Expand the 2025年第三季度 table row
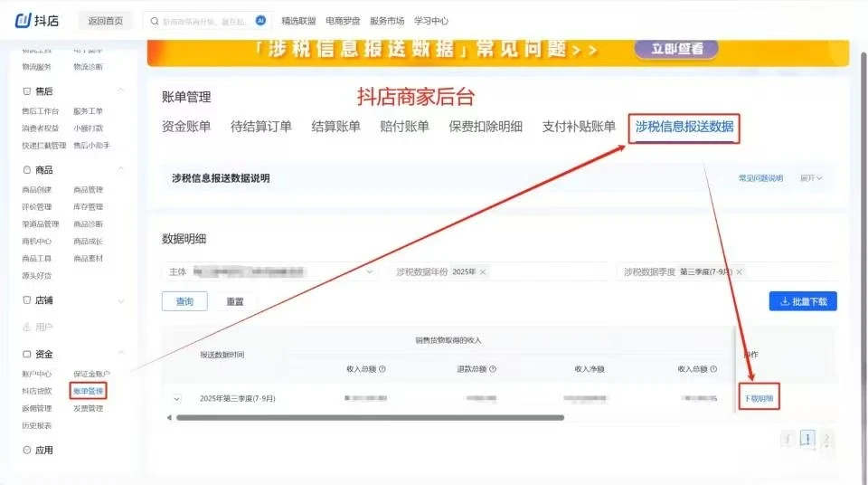This screenshot has width=868, height=485. [x=176, y=398]
